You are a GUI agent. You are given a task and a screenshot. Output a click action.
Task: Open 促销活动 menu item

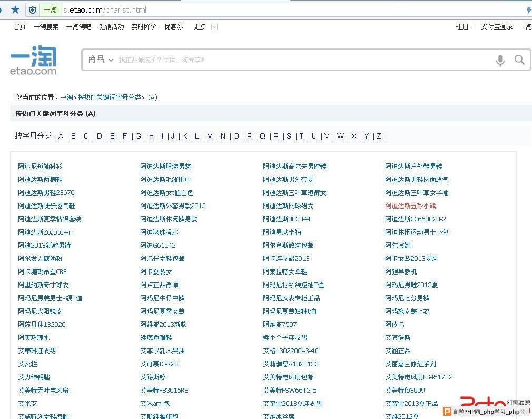pos(111,26)
